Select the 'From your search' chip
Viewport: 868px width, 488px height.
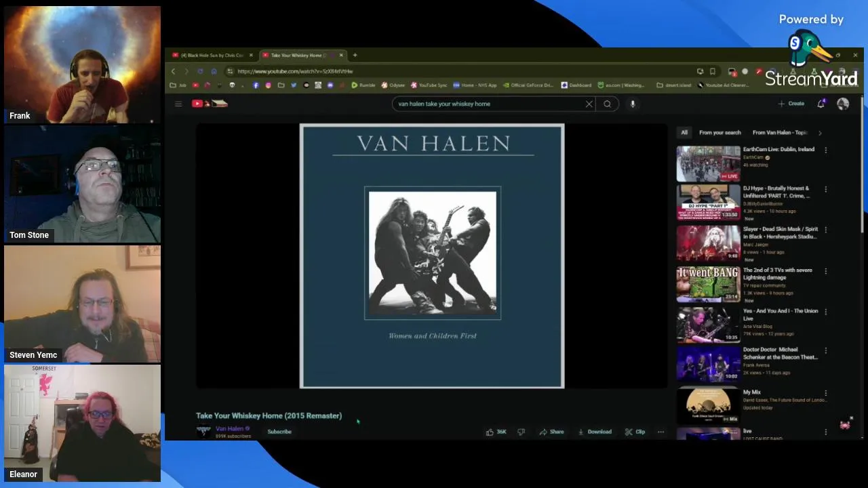pos(719,133)
